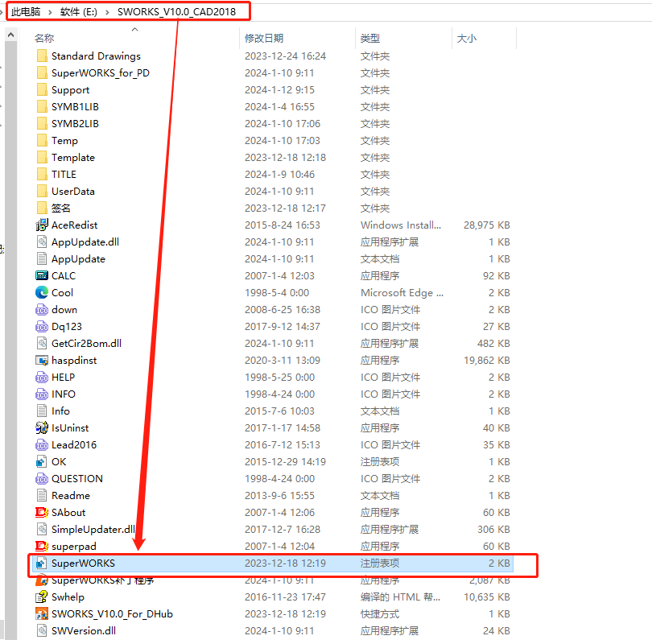
Task: Expand the chevron after 此电脑 in breadcrumb
Action: point(51,12)
